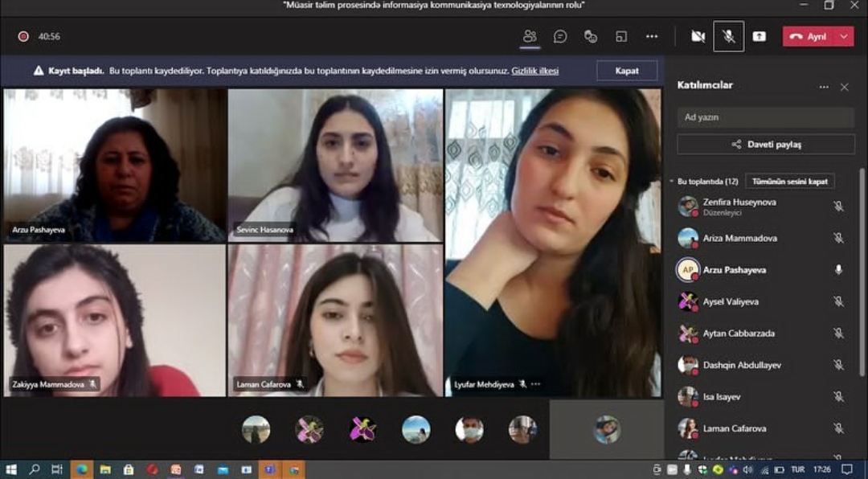Open the meeting chat icon

point(560,36)
